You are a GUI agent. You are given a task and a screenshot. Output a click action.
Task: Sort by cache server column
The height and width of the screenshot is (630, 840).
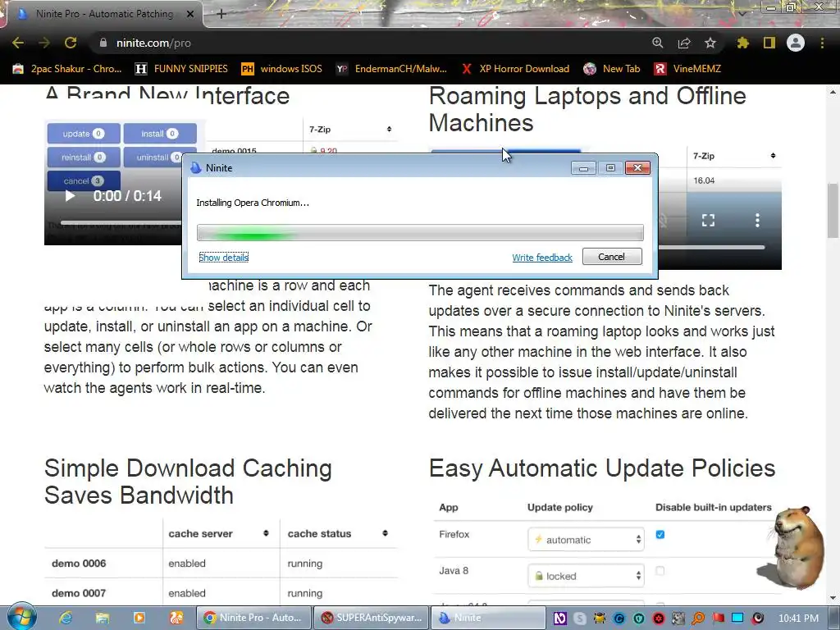click(266, 533)
